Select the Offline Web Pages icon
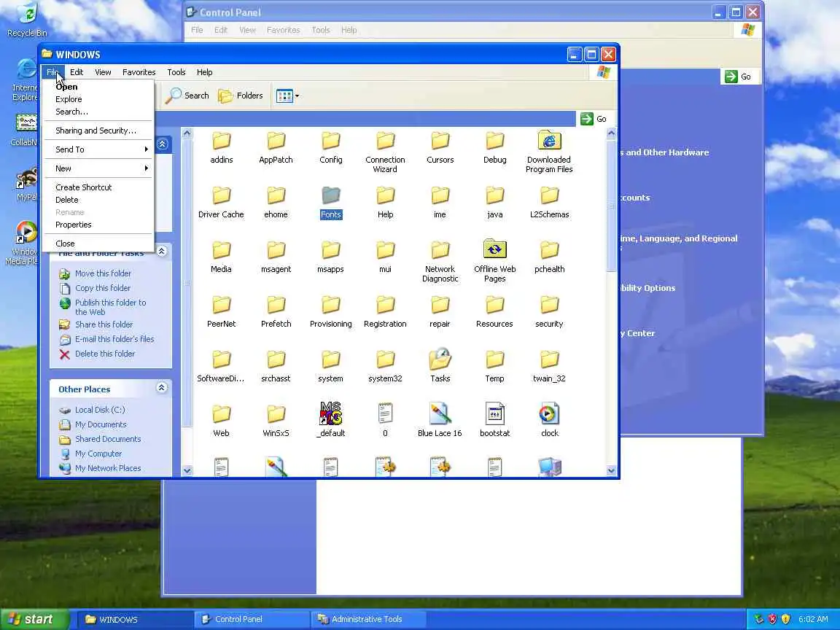The image size is (840, 630). coord(494,249)
